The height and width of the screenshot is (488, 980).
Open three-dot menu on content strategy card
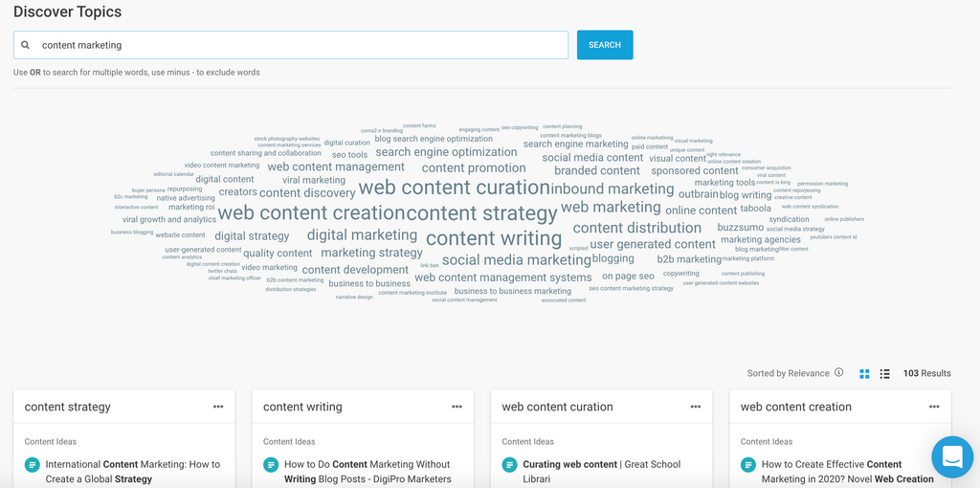point(218,407)
